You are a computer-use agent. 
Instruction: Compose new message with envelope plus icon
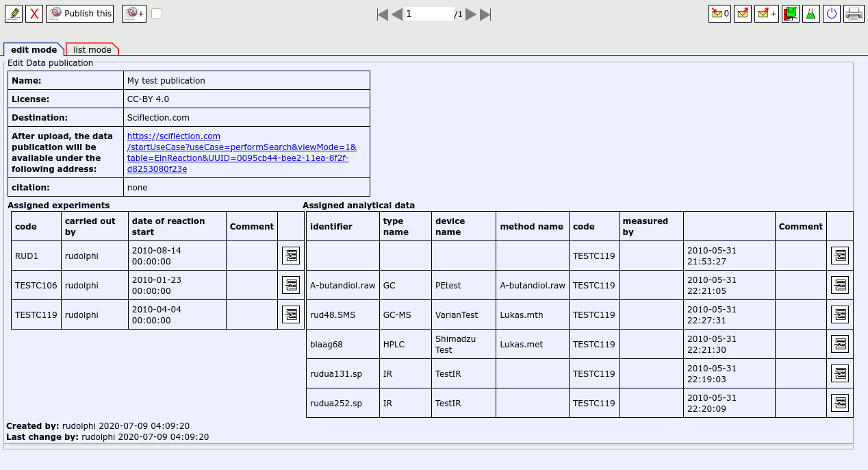pos(766,14)
